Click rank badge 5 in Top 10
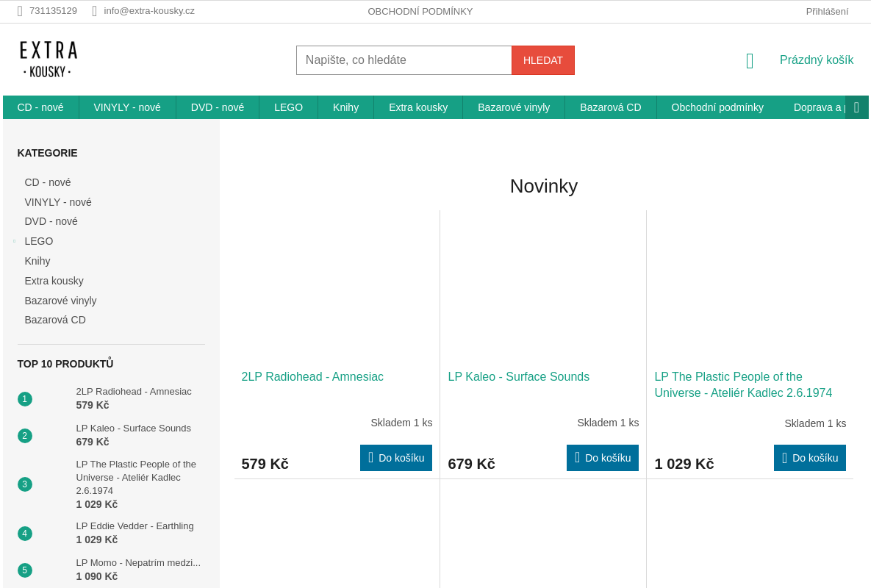Viewport: 882px width, 588px height. pos(25,570)
